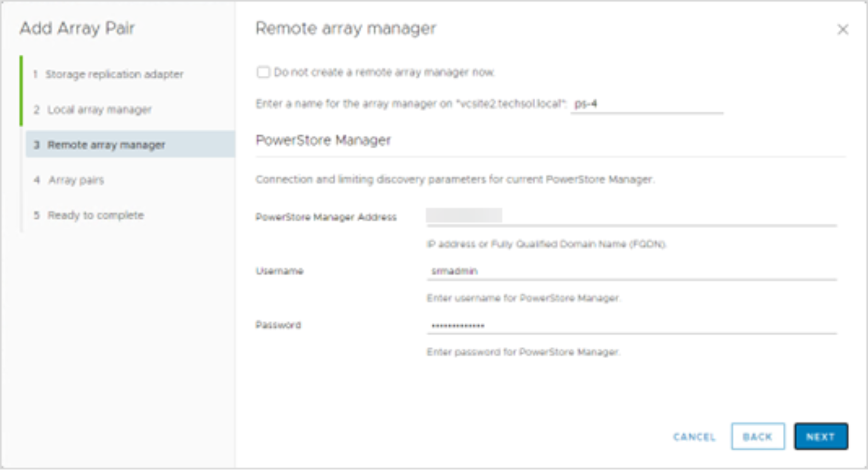Image resolution: width=868 pixels, height=470 pixels.
Task: Click the 'Enter password for PowerStore Manager' hint
Action: click(x=523, y=352)
